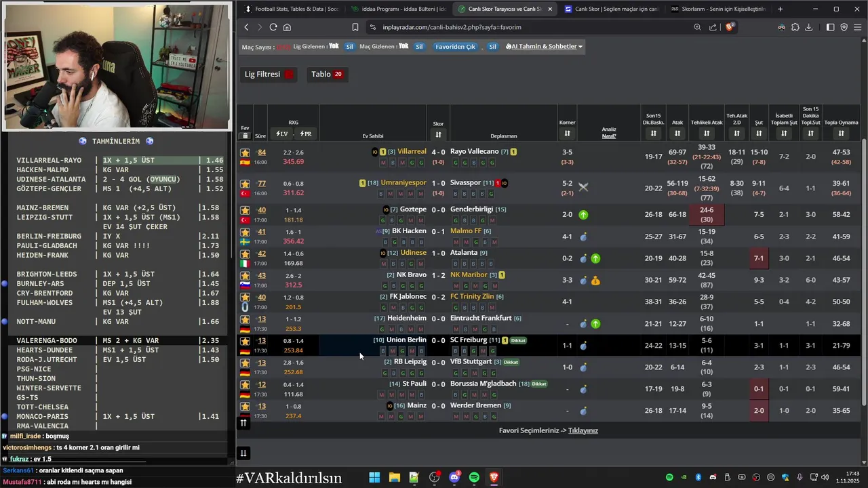Viewport: 868px width, 488px height.
Task: Sort the table by Korner column
Action: [567, 134]
